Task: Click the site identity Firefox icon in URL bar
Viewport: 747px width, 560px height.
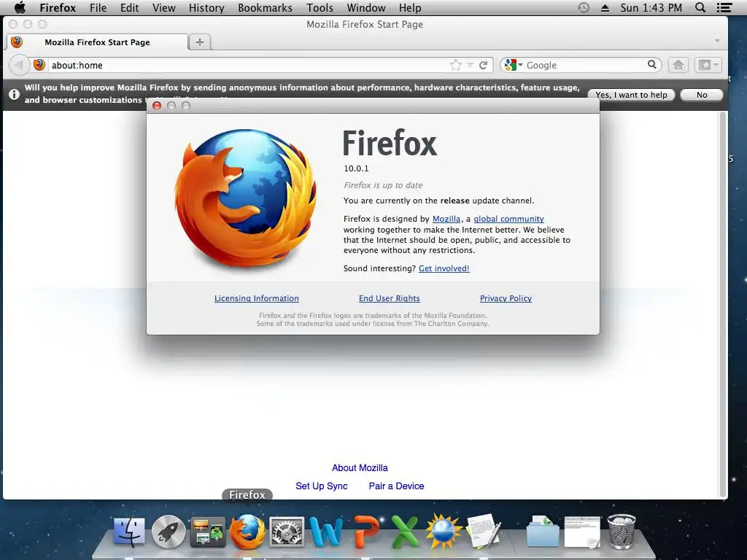Action: click(39, 65)
